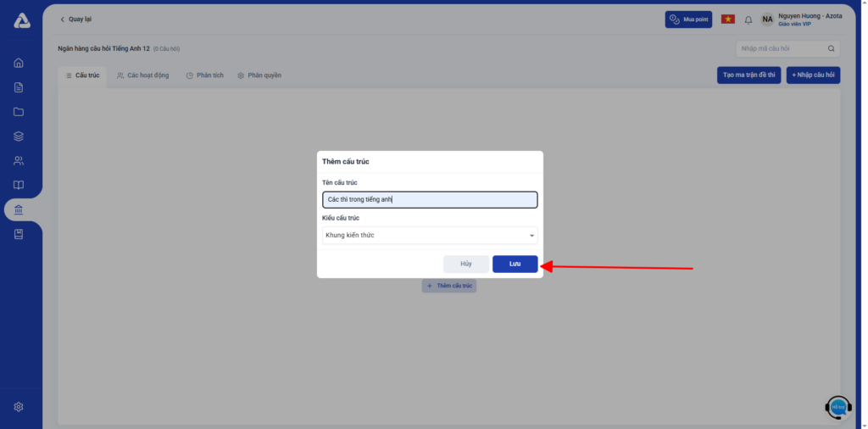Expand the Kiểu cấu trúc dropdown

point(430,235)
